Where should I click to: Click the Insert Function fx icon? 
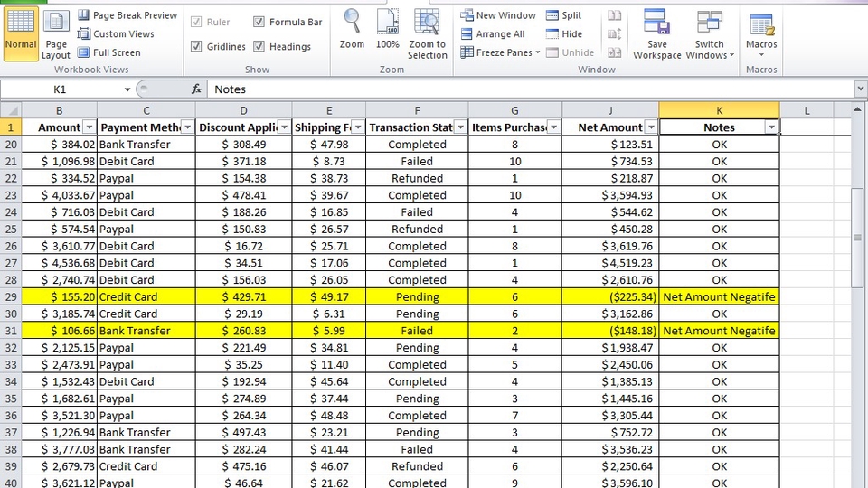click(196, 89)
